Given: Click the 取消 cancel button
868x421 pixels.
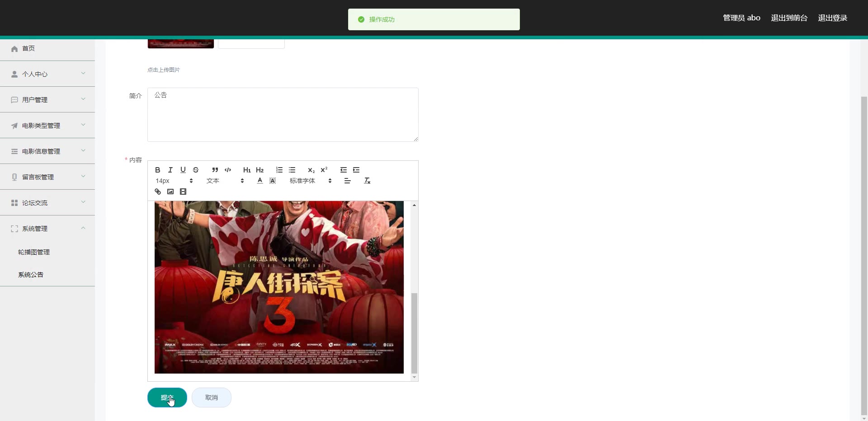Looking at the screenshot, I should pyautogui.click(x=212, y=398).
